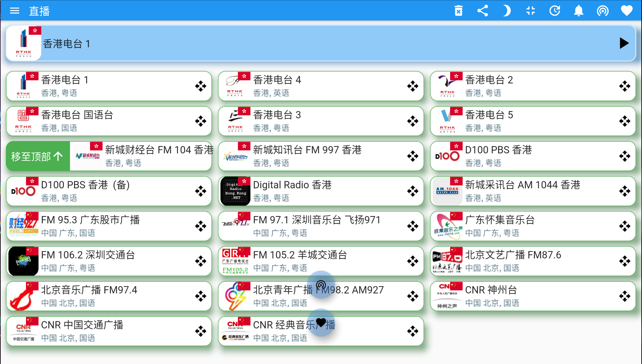The image size is (642, 364).
Task: Click move handle for 新城知讯台 FM 997
Action: pos(413,156)
